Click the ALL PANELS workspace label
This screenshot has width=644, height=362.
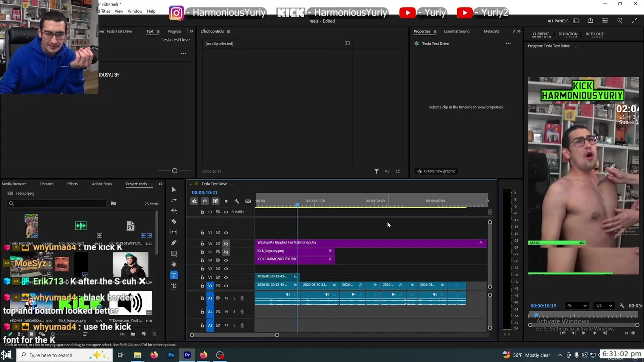[558, 21]
